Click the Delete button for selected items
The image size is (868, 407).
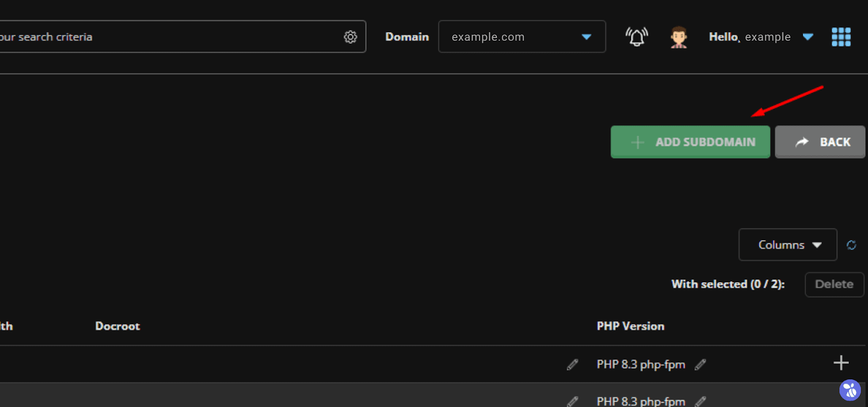point(834,284)
